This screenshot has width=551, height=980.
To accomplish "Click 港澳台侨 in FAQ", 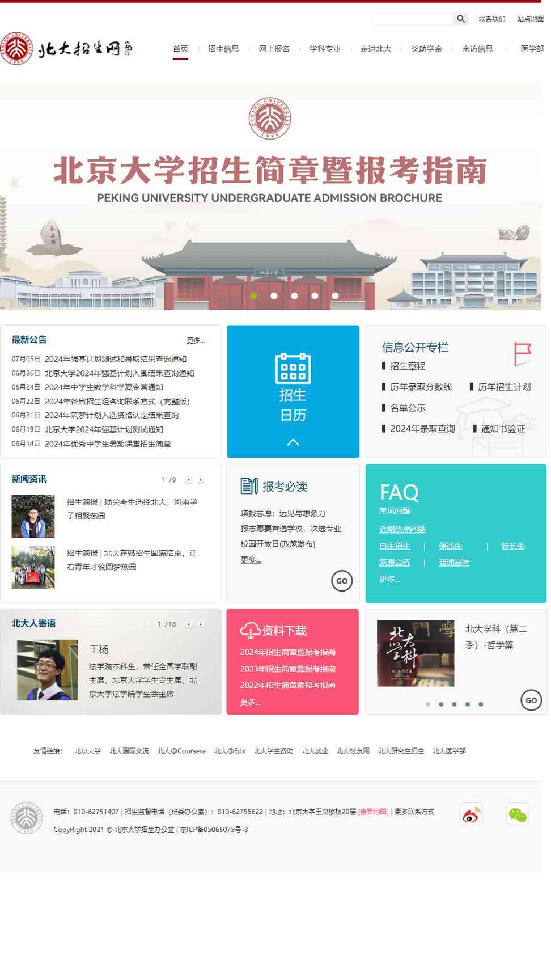I will [x=395, y=563].
